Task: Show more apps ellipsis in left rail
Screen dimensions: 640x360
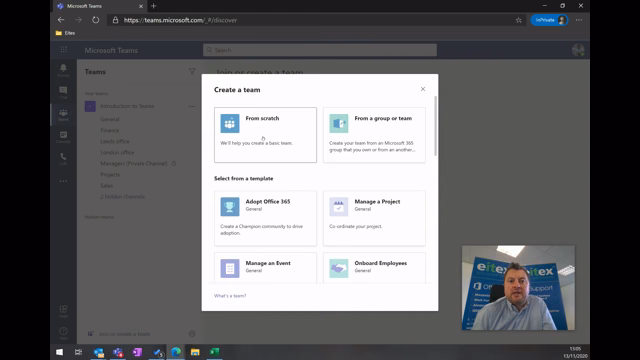Action: (x=63, y=181)
